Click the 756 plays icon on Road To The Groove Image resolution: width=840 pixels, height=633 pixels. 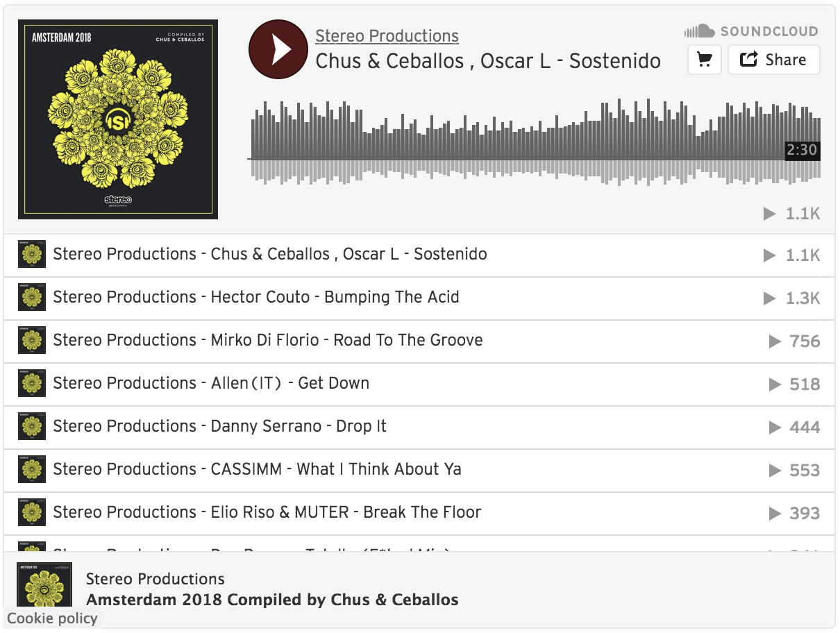(x=775, y=341)
